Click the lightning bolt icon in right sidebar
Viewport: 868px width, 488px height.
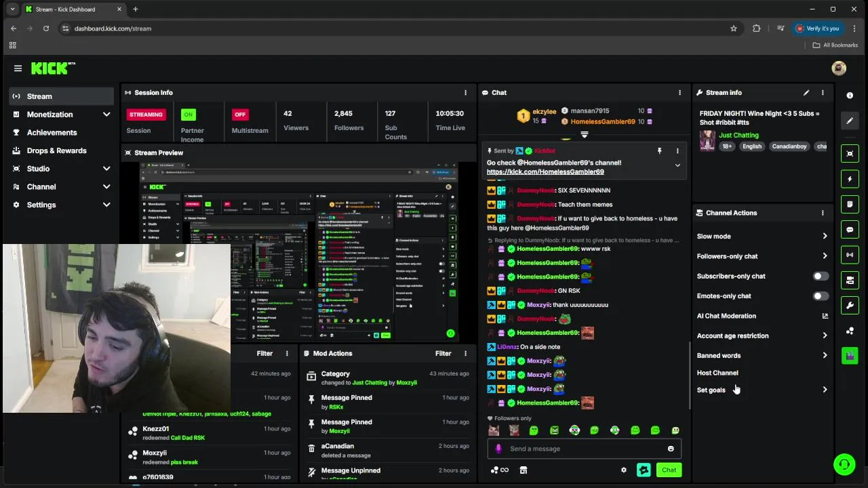coord(850,180)
